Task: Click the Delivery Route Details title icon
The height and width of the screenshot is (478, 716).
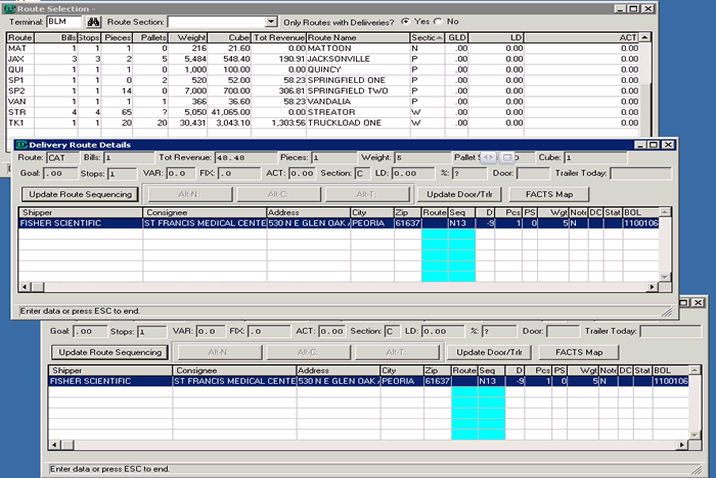Action: 21,145
